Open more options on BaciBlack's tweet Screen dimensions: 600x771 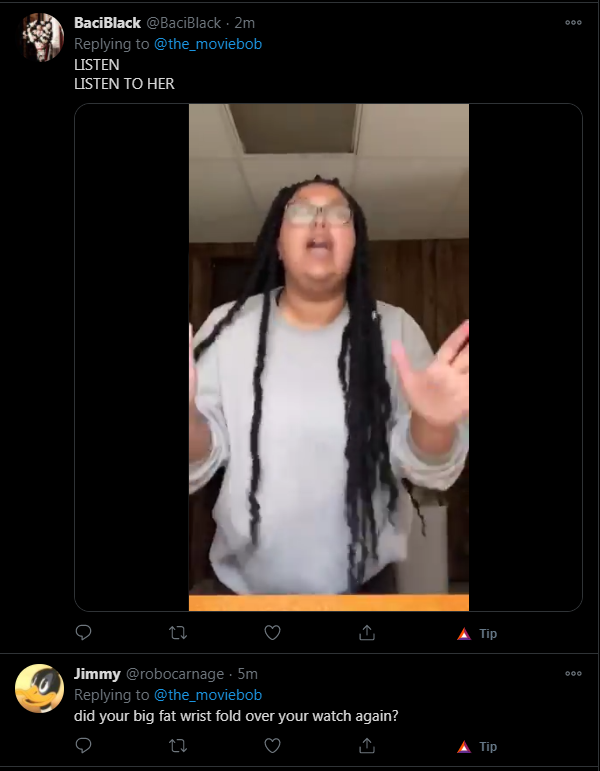573,23
